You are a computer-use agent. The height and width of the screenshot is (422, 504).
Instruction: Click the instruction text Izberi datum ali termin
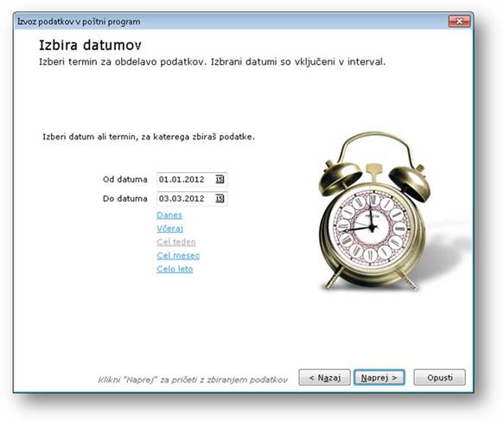click(149, 137)
